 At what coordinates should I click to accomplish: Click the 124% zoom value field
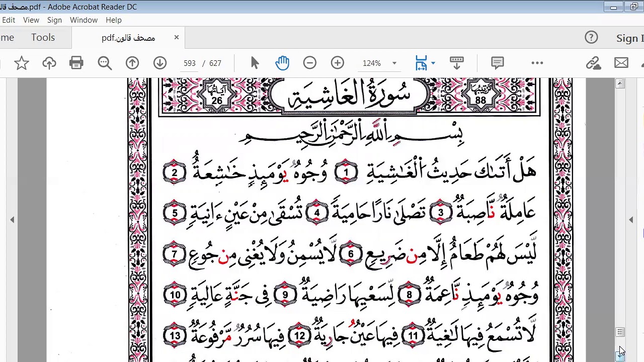(x=372, y=63)
